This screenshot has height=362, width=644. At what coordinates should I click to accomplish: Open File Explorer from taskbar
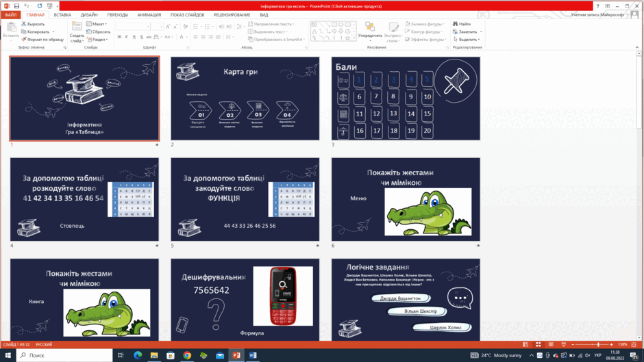pyautogui.click(x=154, y=355)
